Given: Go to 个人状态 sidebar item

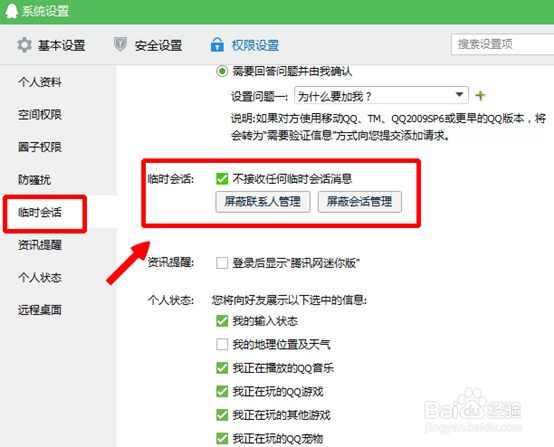Looking at the screenshot, I should [40, 277].
